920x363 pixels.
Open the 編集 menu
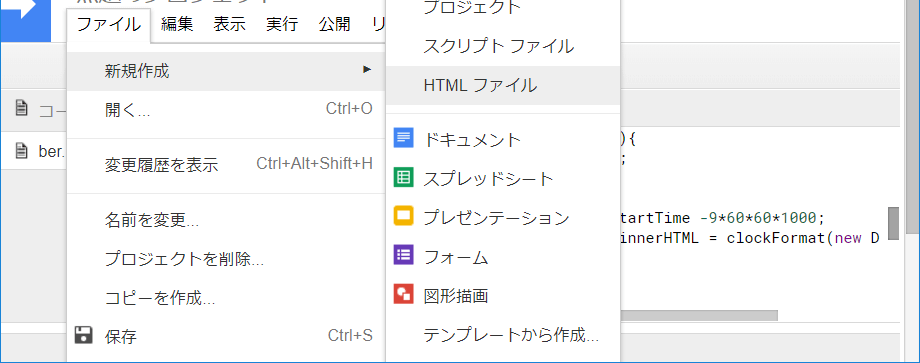coord(177,24)
